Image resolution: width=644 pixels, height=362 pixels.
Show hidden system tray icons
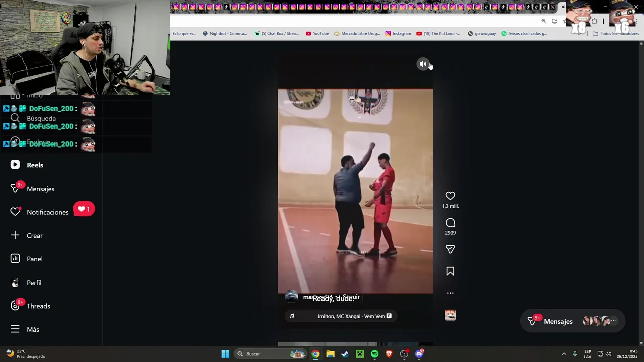click(x=564, y=354)
